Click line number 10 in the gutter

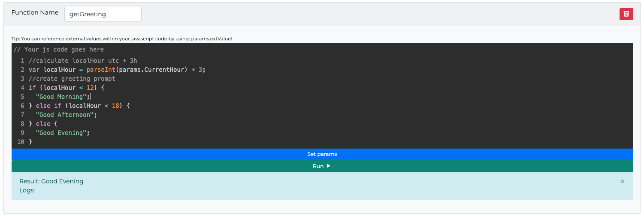pyautogui.click(x=21, y=142)
